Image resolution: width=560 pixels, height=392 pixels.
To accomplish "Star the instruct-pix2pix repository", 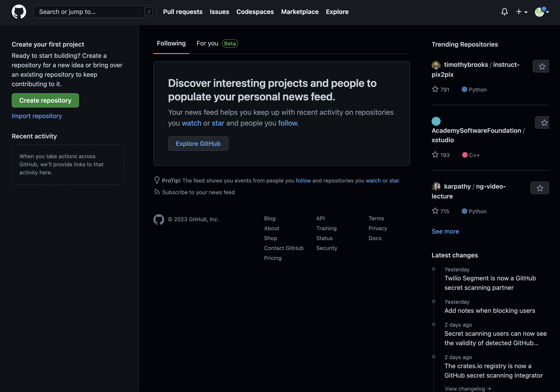I will click(542, 66).
